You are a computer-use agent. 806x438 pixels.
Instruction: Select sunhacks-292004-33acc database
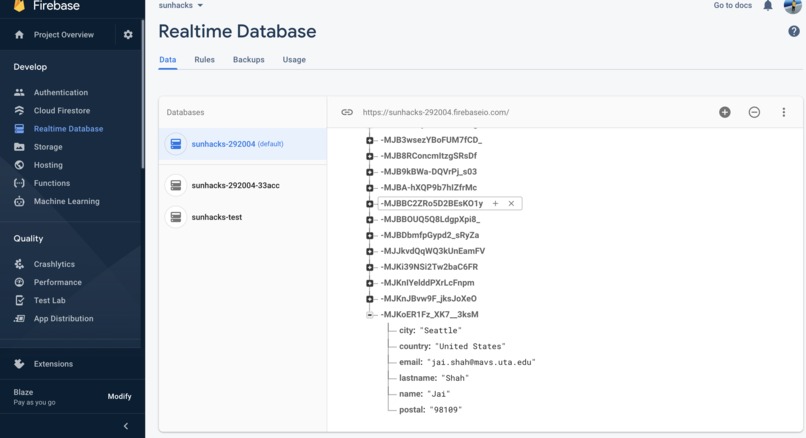pyautogui.click(x=243, y=186)
